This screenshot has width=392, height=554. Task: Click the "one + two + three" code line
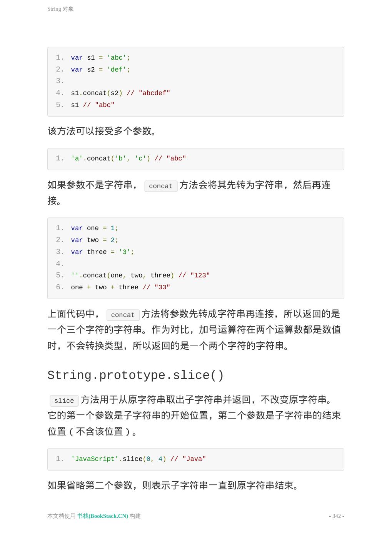[x=120, y=287]
